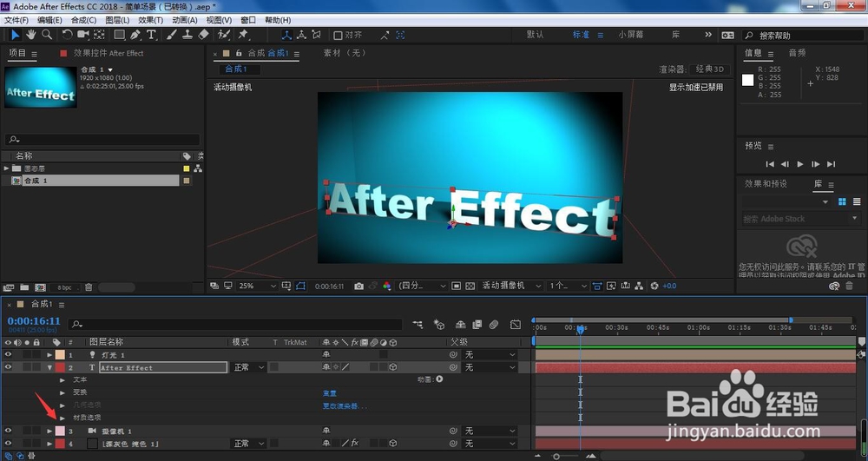Select the Selection arrow tool
Viewport: 868px width, 461px height.
point(15,35)
